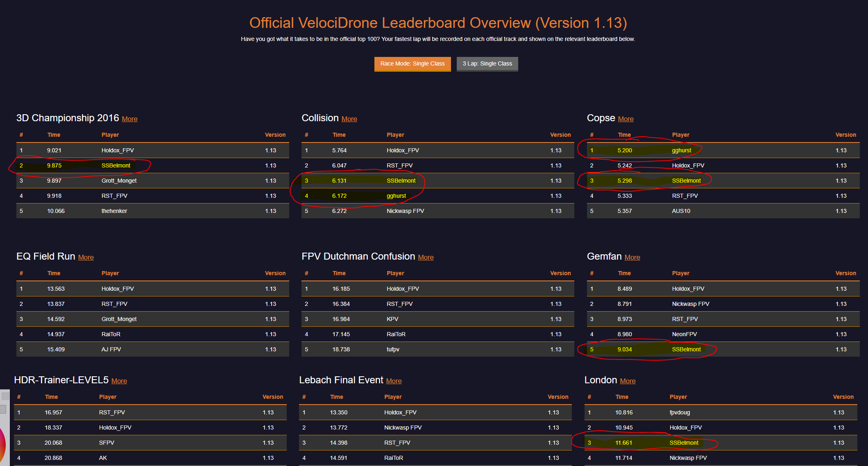This screenshot has width=868, height=466.
Task: Click the London track heading
Action: pyautogui.click(x=601, y=380)
